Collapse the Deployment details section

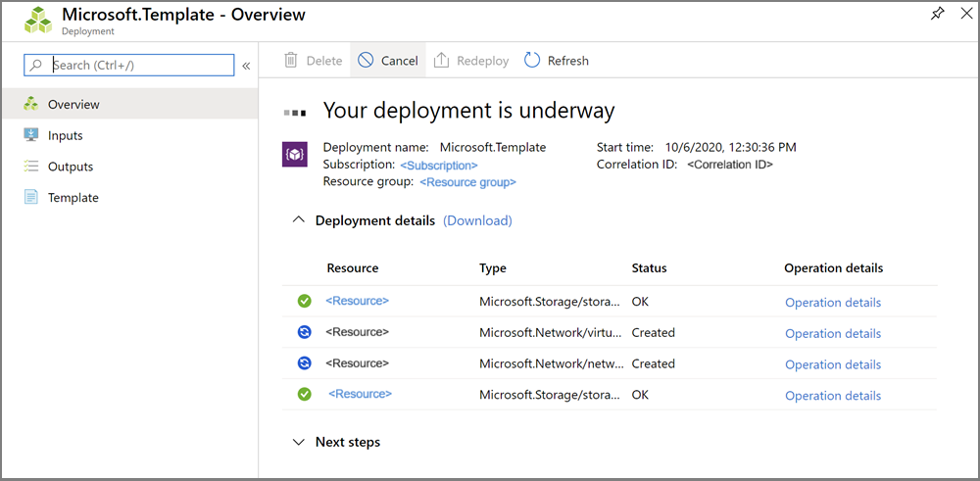click(x=299, y=220)
